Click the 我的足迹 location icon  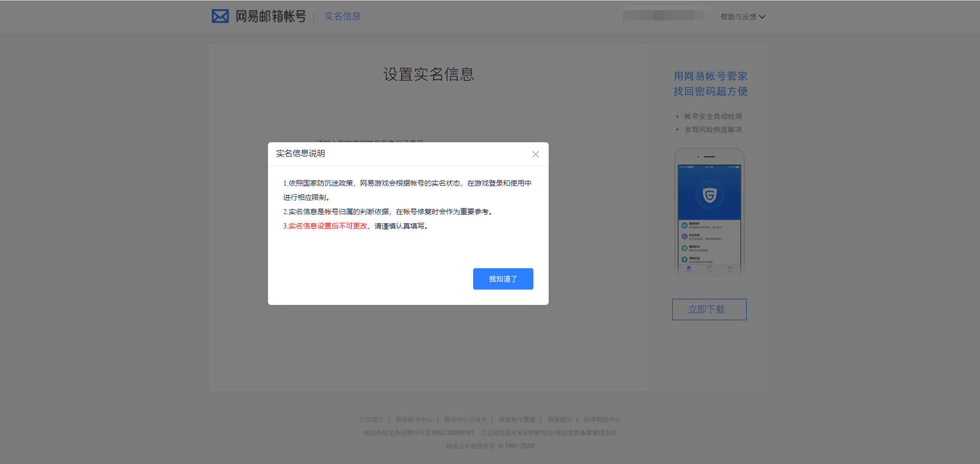684,260
